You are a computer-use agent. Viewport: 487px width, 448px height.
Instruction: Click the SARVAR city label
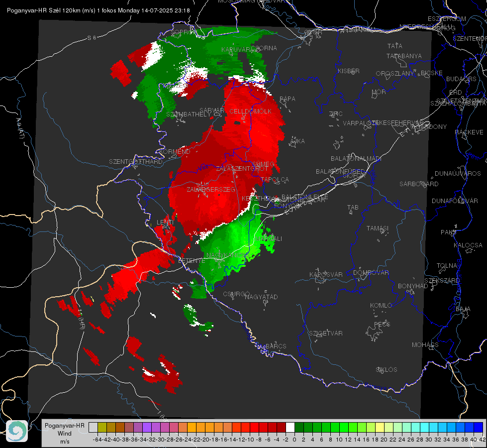click(212, 111)
